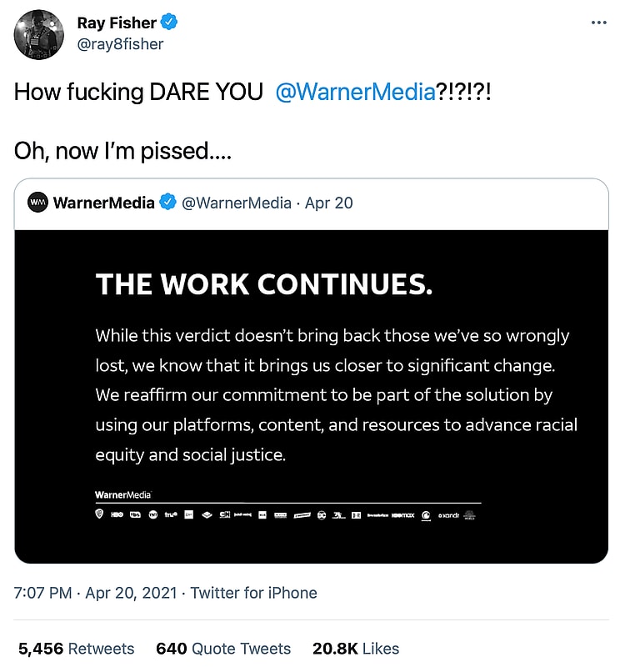This screenshot has height=672, width=625.
Task: Click the HBO logo in the image
Action: [117, 515]
